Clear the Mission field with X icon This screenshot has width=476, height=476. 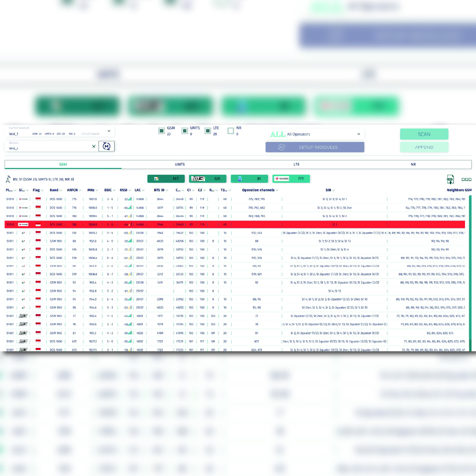(94, 147)
